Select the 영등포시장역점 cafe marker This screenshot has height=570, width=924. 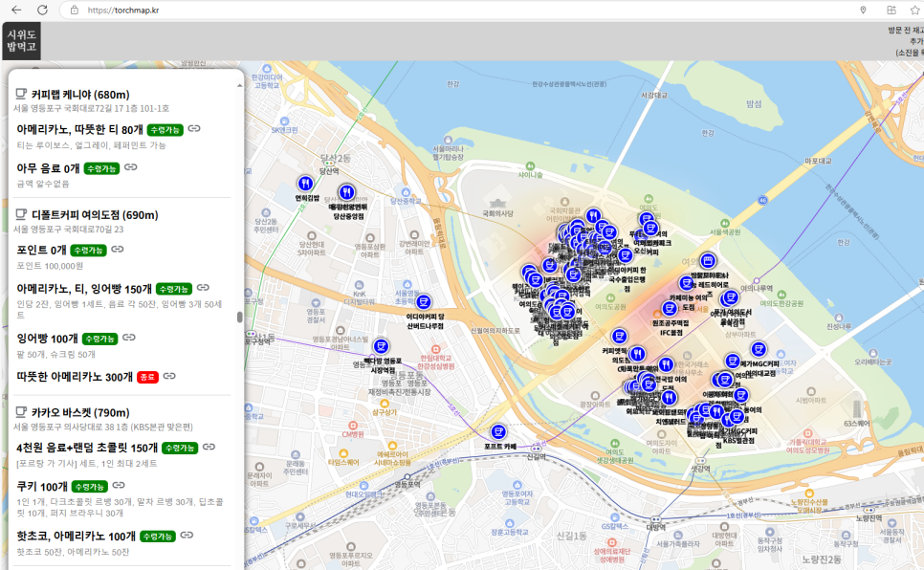tap(382, 346)
